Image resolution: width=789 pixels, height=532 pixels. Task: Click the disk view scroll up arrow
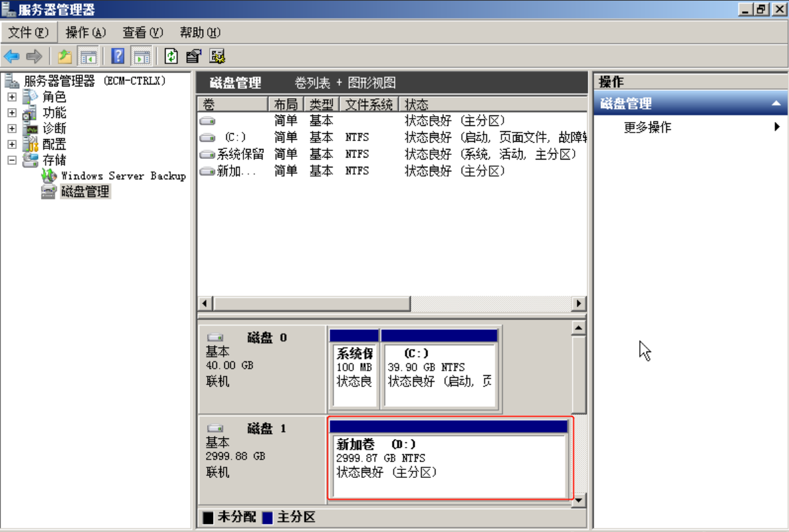579,328
